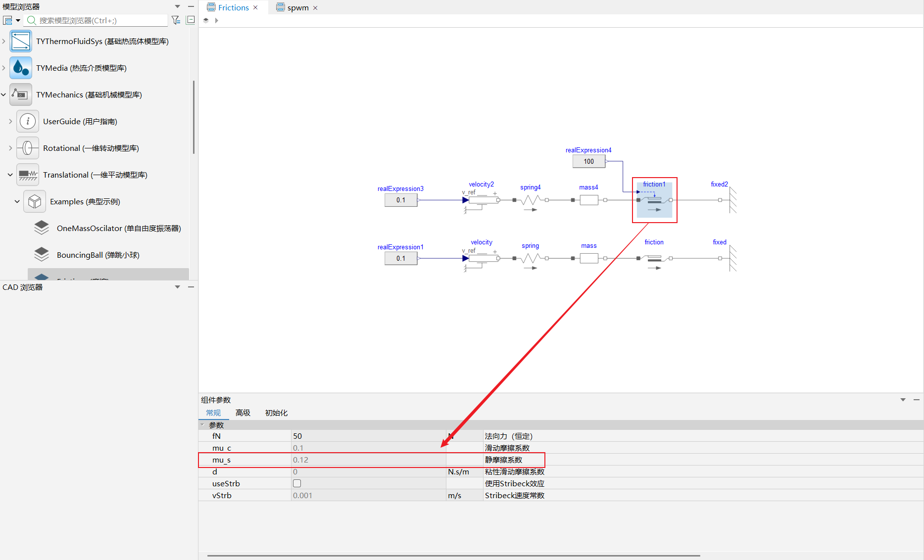
Task: Select the friction1 component in diagram
Action: [654, 200]
